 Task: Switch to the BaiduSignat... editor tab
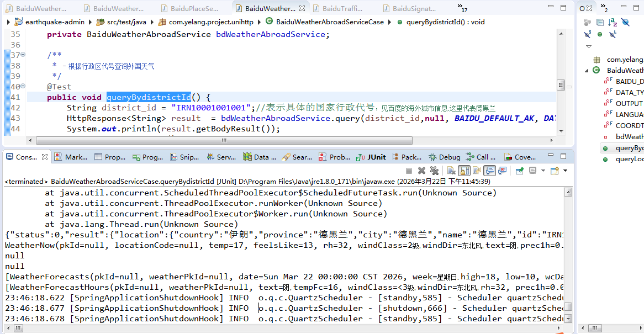(x=409, y=8)
